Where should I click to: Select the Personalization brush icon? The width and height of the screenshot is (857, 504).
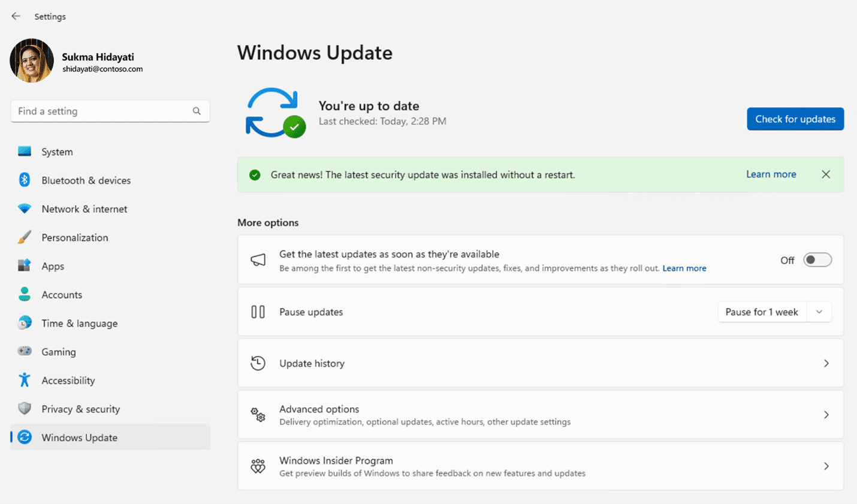point(25,237)
